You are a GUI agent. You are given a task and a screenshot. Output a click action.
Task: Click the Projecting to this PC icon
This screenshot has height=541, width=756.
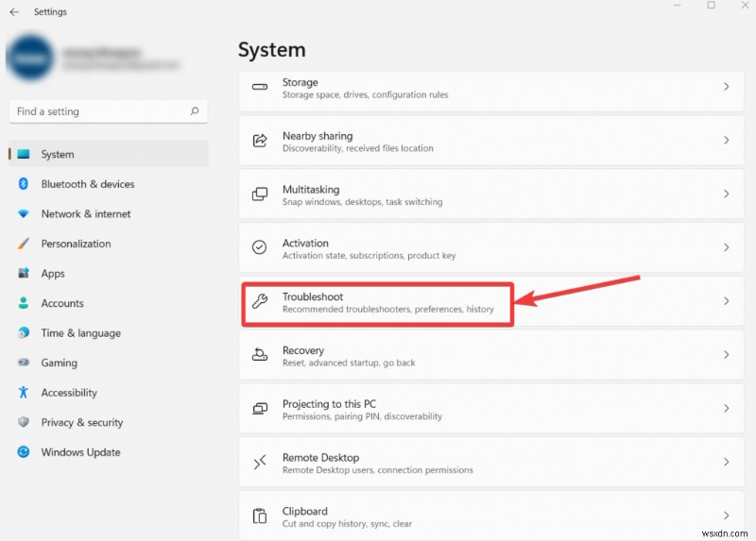[260, 409]
